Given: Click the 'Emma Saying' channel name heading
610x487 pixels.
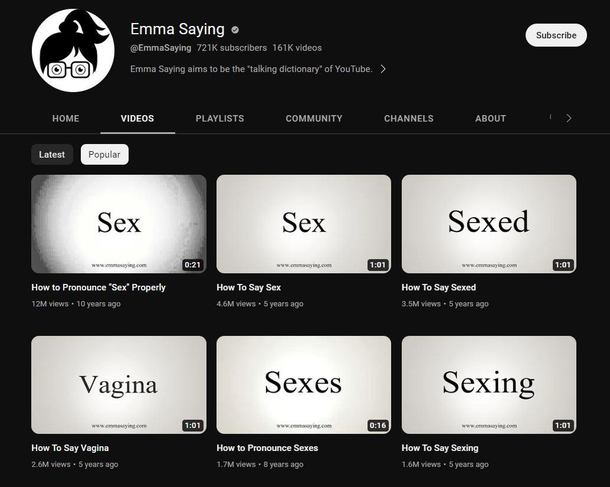Looking at the screenshot, I should (177, 29).
